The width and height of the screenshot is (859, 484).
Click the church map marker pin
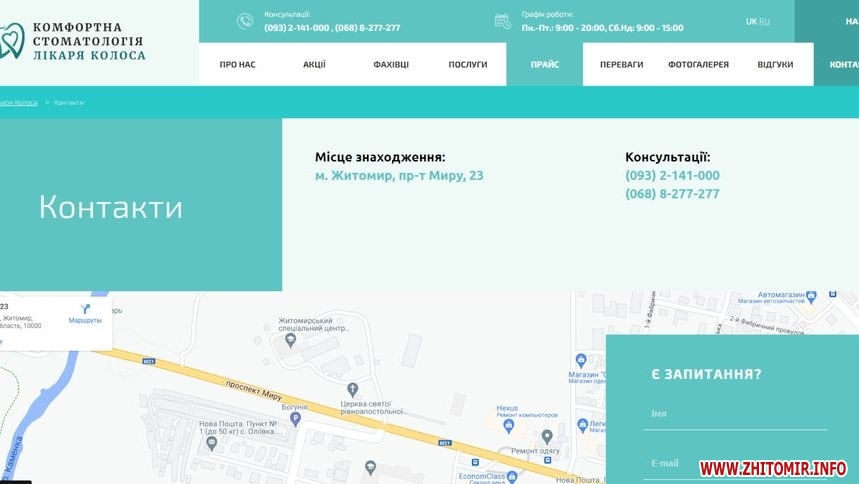click(351, 389)
